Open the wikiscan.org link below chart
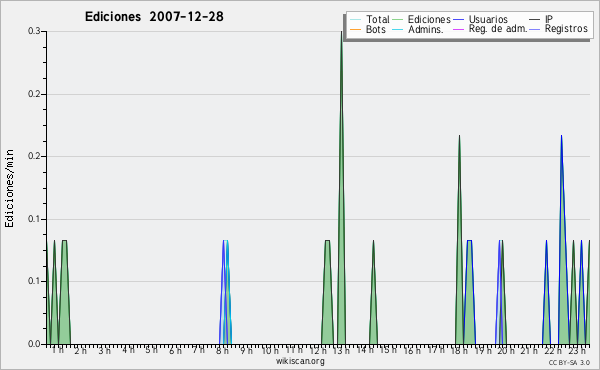The height and width of the screenshot is (370, 600). [300, 361]
